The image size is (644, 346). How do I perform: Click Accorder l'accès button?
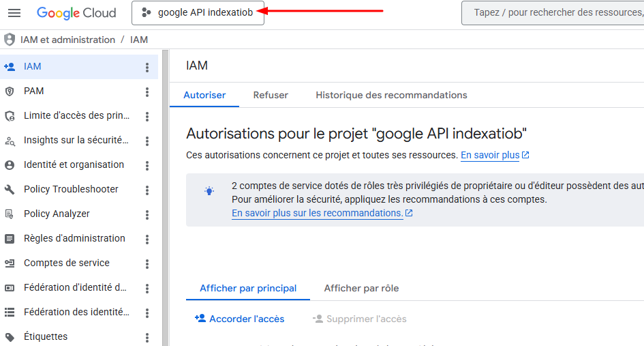click(239, 319)
